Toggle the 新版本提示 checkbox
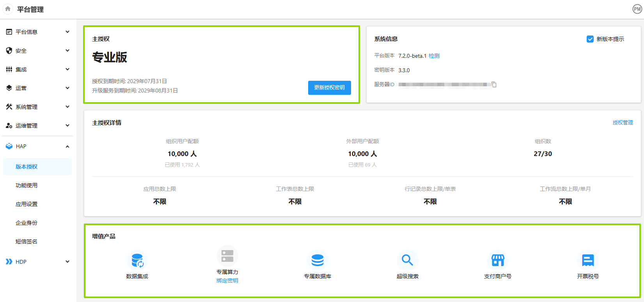 click(590, 39)
